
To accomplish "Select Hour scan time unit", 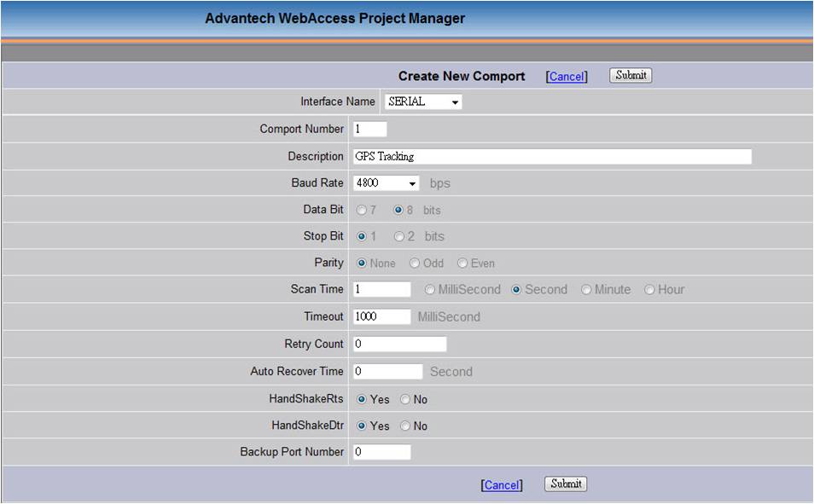I will click(x=649, y=290).
